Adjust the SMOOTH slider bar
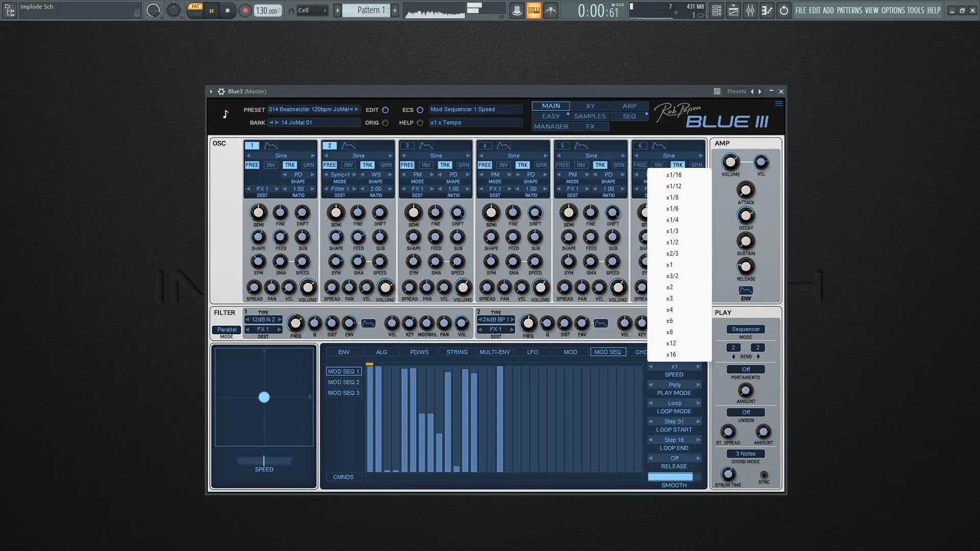This screenshot has width=980, height=551. 674,477
